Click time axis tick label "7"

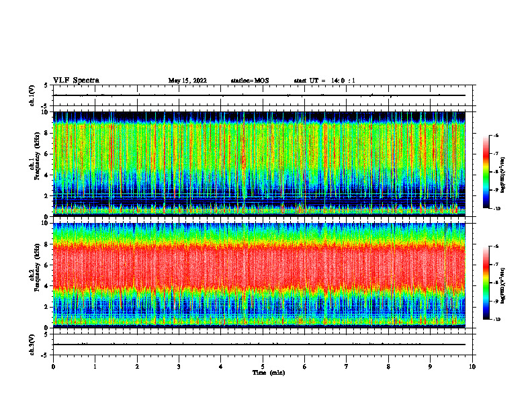(347, 367)
